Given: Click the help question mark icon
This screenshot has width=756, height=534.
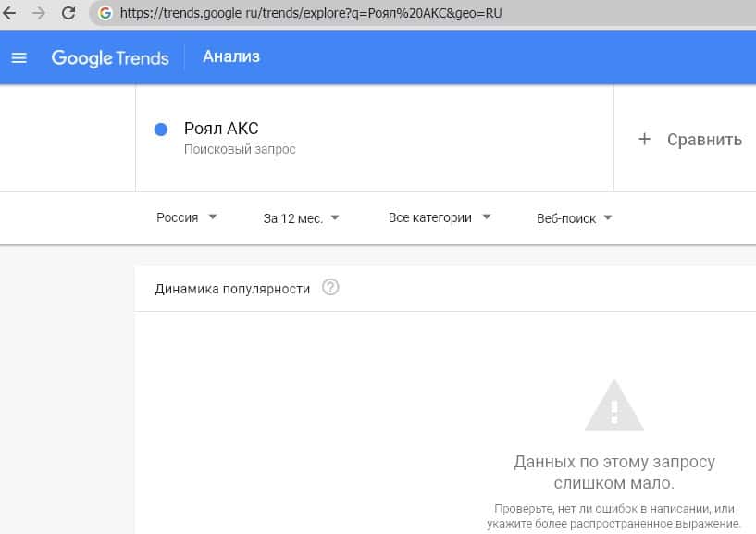Looking at the screenshot, I should tap(330, 288).
